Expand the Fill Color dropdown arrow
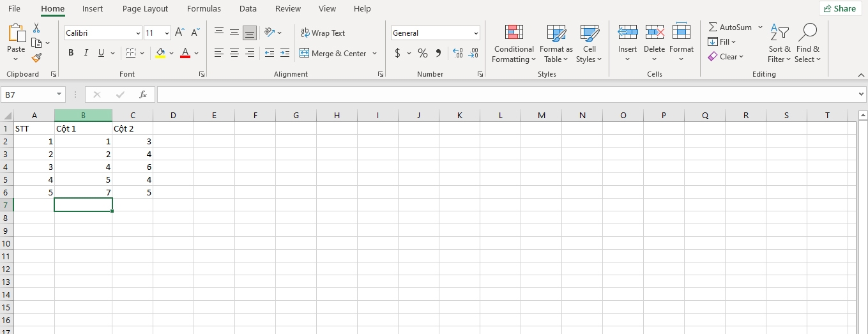This screenshot has height=334, width=868. point(171,53)
